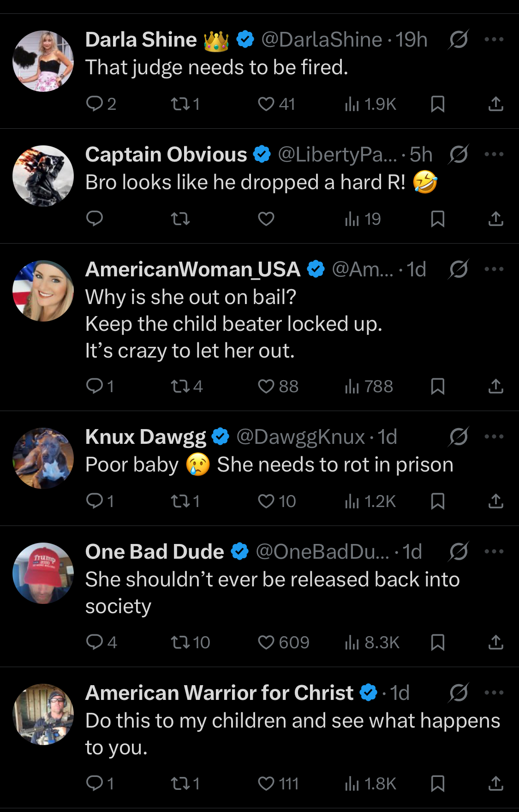Like Darla Shine's reply

pos(266,104)
